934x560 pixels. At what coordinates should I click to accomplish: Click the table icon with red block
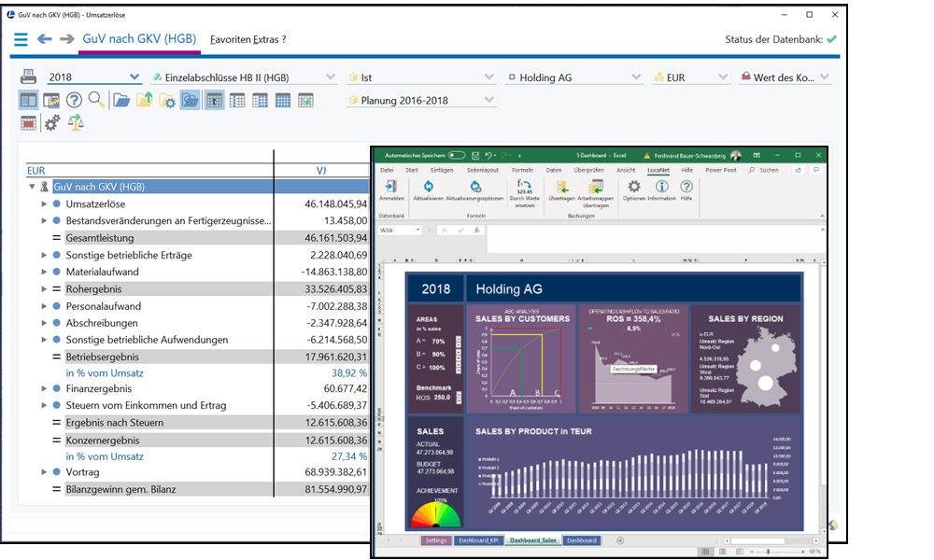coord(28,123)
